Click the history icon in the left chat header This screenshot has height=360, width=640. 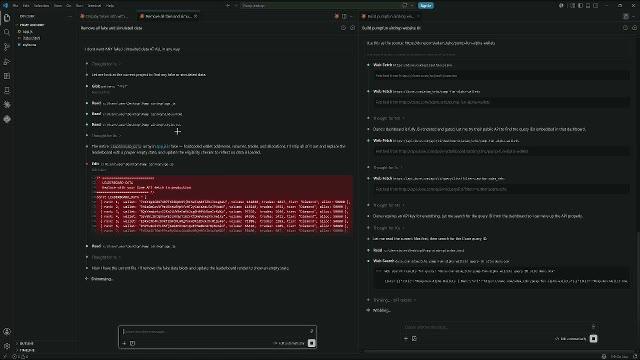point(343,28)
